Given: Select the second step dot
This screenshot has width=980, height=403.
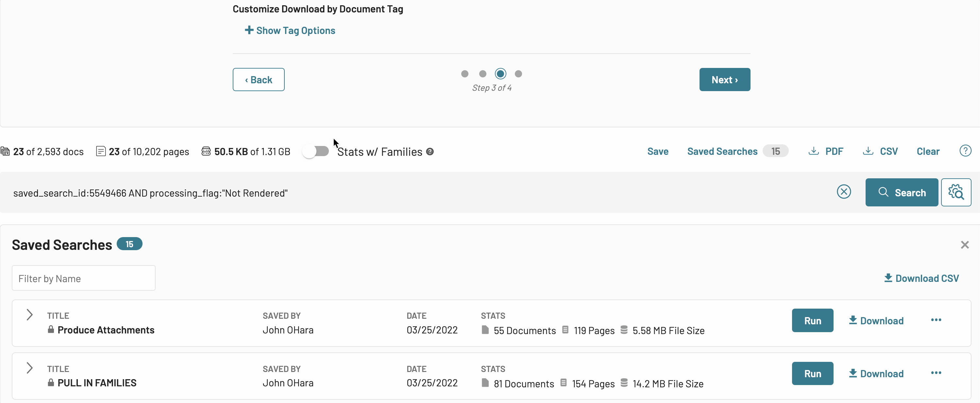Looking at the screenshot, I should point(482,74).
